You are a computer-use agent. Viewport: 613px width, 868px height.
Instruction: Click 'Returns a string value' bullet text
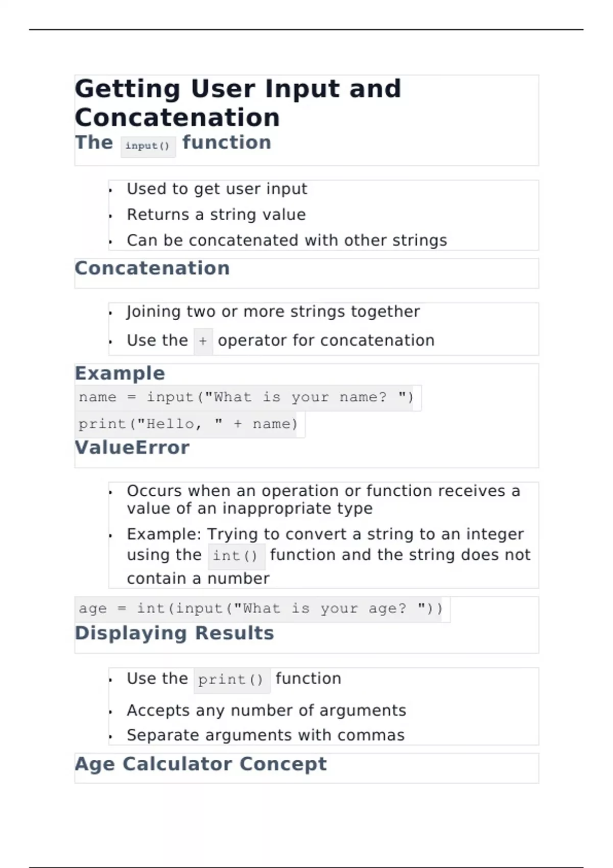tap(216, 214)
